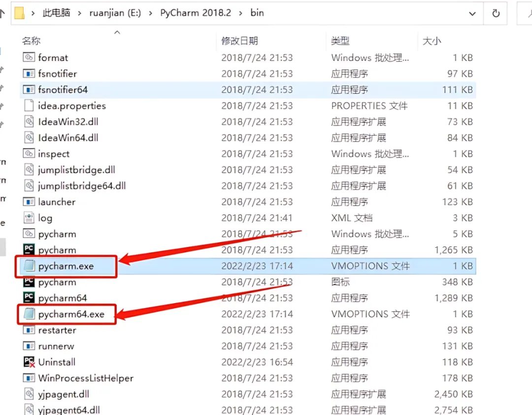Sort by 名称 column header
This screenshot has width=532, height=415.
(31, 41)
